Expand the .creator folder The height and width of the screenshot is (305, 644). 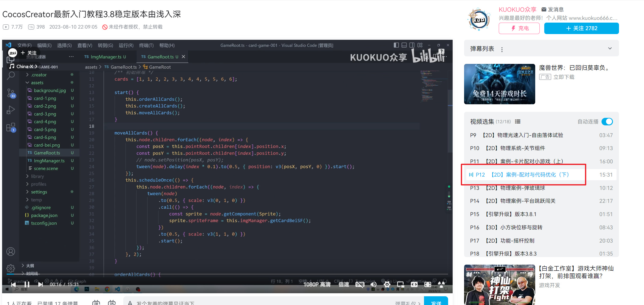pyautogui.click(x=27, y=75)
